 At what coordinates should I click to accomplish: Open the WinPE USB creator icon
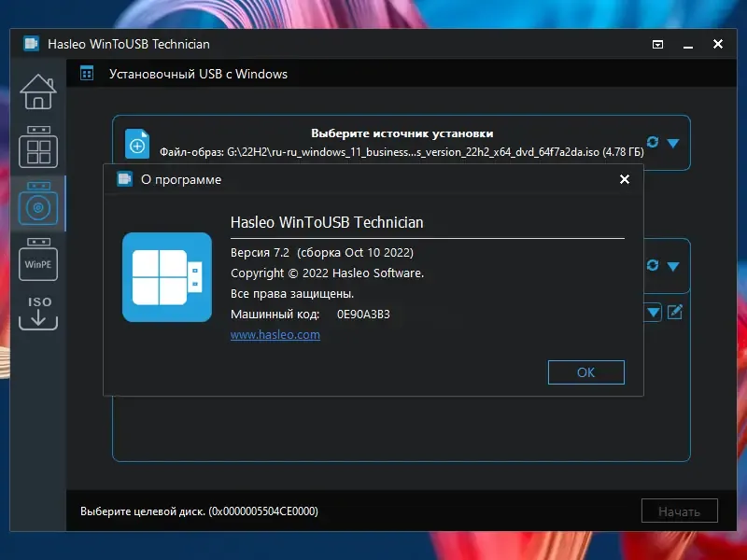38,259
